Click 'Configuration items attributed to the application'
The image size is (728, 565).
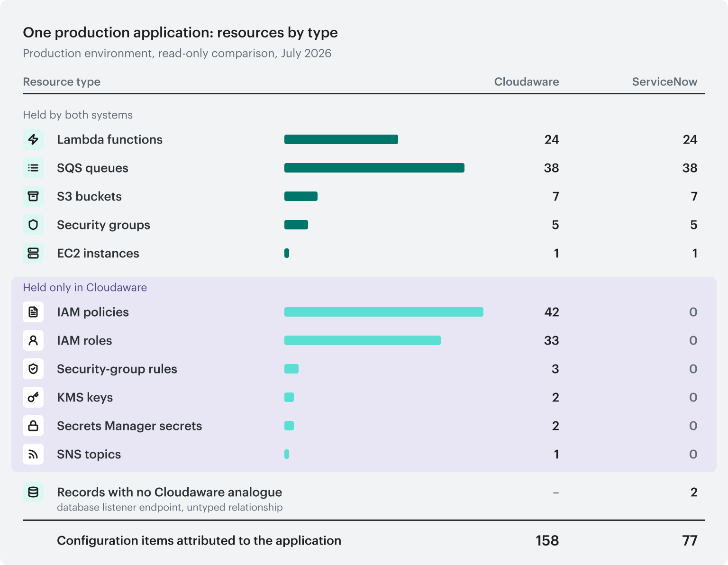(199, 541)
